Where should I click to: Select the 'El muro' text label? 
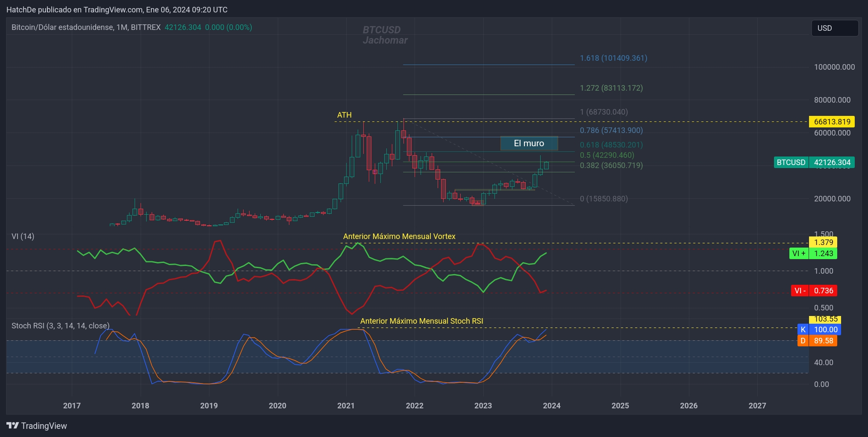click(x=529, y=143)
